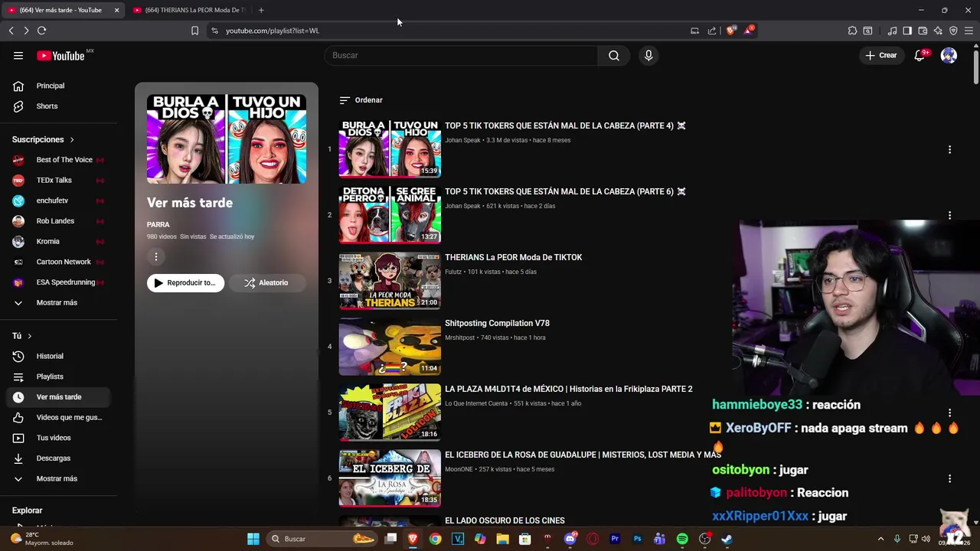
Task: Open a new browser tab
Action: 261,10
